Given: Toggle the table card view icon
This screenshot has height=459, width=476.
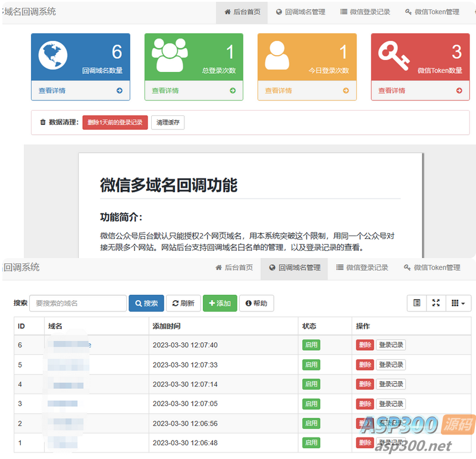Looking at the screenshot, I should [x=416, y=303].
